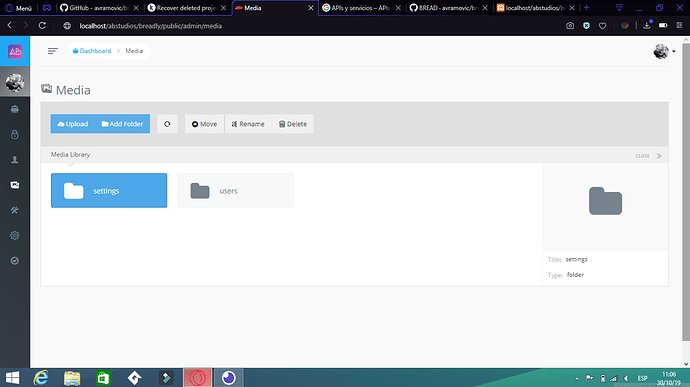Click the address bar URL
The width and height of the screenshot is (690, 387).
(150, 26)
